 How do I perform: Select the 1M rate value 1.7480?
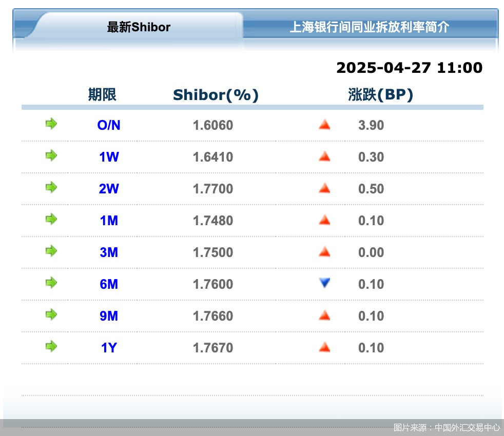(213, 221)
